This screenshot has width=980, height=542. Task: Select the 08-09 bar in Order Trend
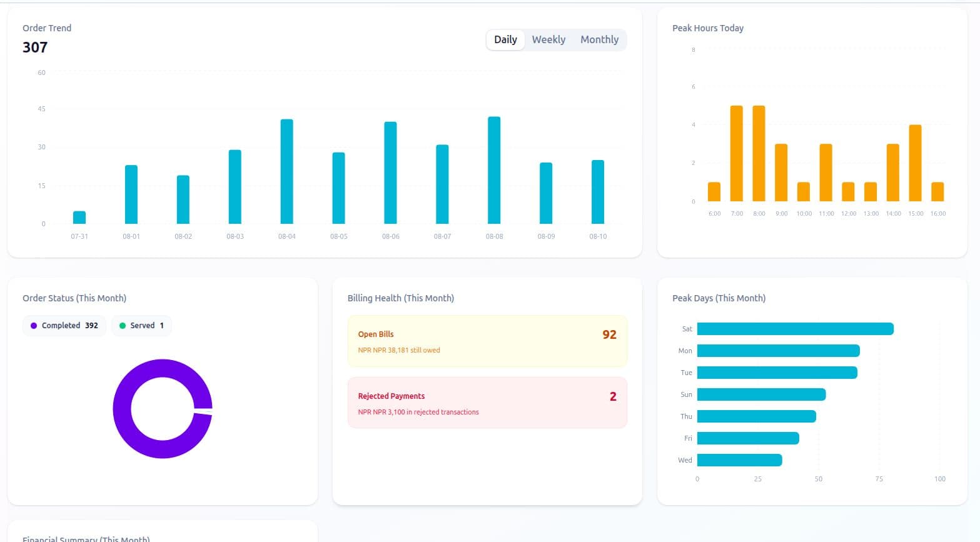546,193
